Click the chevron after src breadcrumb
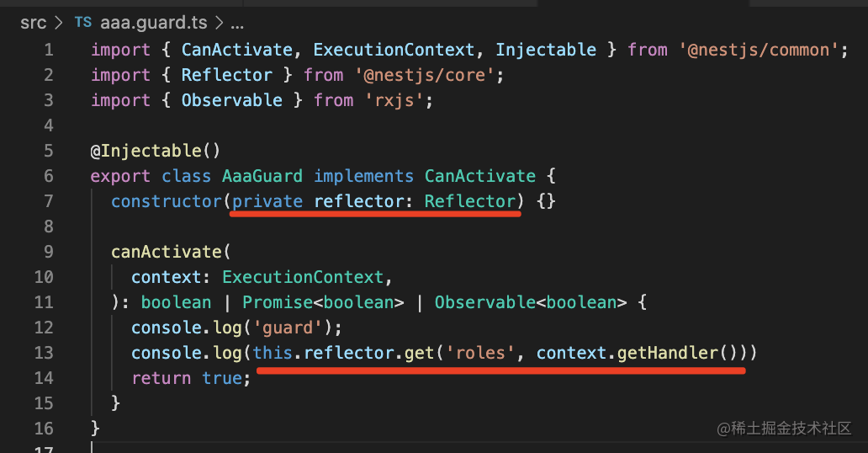This screenshot has height=453, width=868. 59,23
